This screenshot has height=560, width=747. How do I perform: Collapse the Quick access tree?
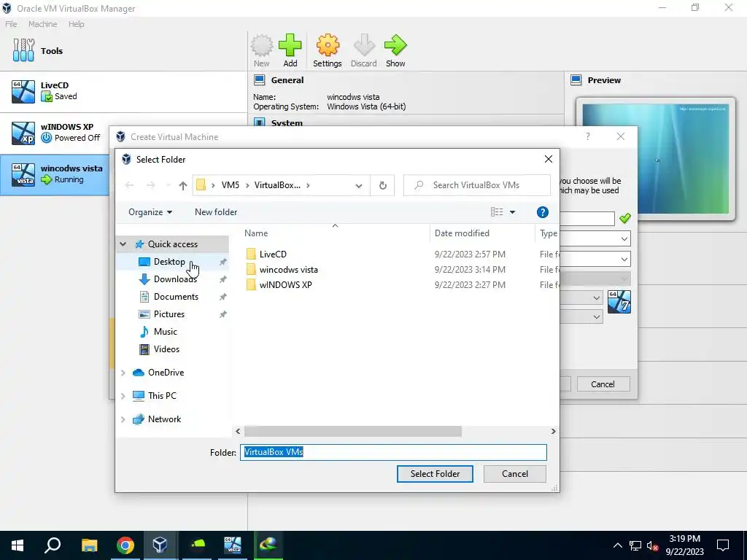pos(123,244)
